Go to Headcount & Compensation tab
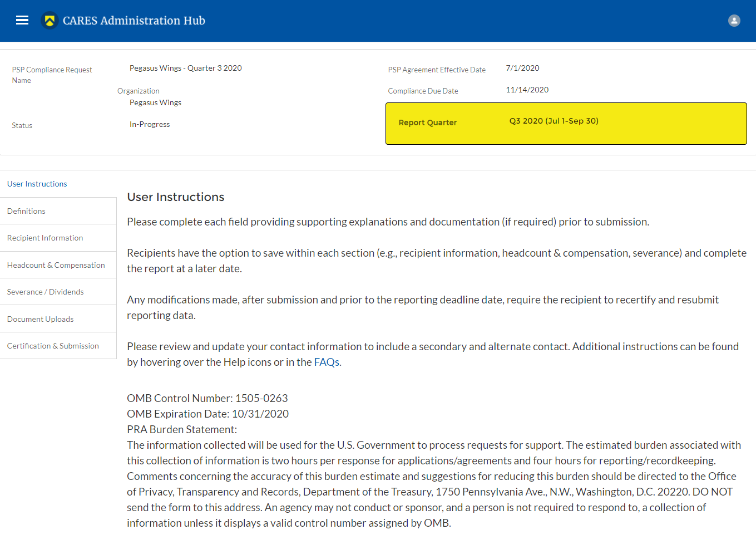Image resolution: width=756 pixels, height=554 pixels. coord(56,265)
